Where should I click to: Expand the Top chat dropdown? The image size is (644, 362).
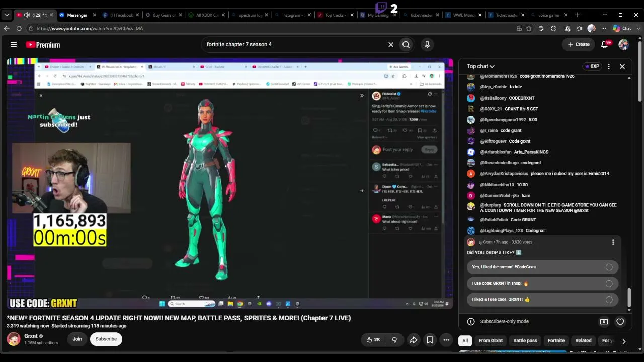480,66
